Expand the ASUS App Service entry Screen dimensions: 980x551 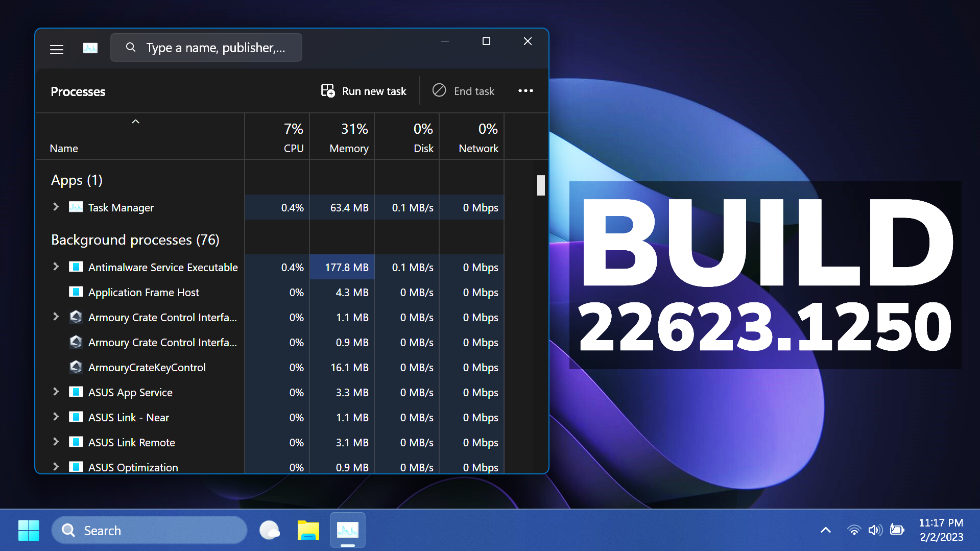(56, 392)
